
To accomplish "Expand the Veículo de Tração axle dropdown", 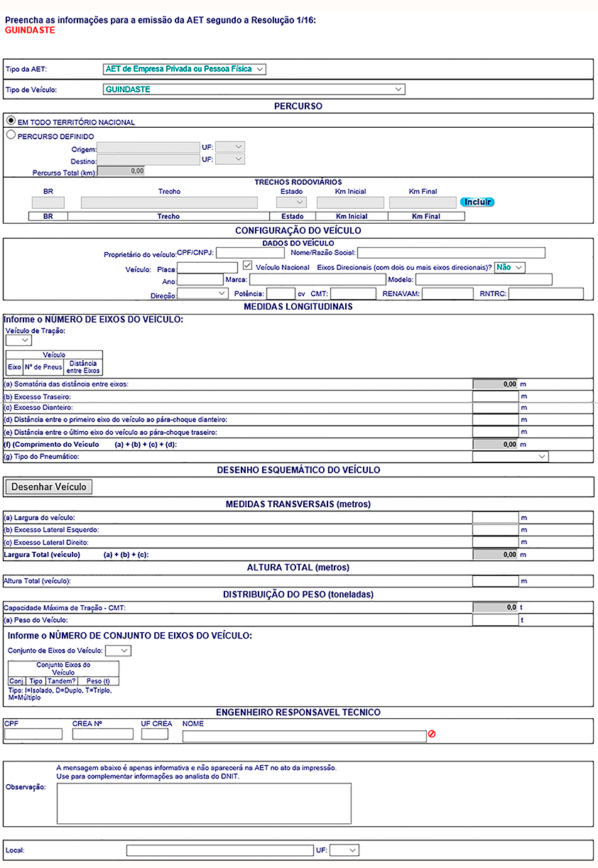I will (x=18, y=340).
